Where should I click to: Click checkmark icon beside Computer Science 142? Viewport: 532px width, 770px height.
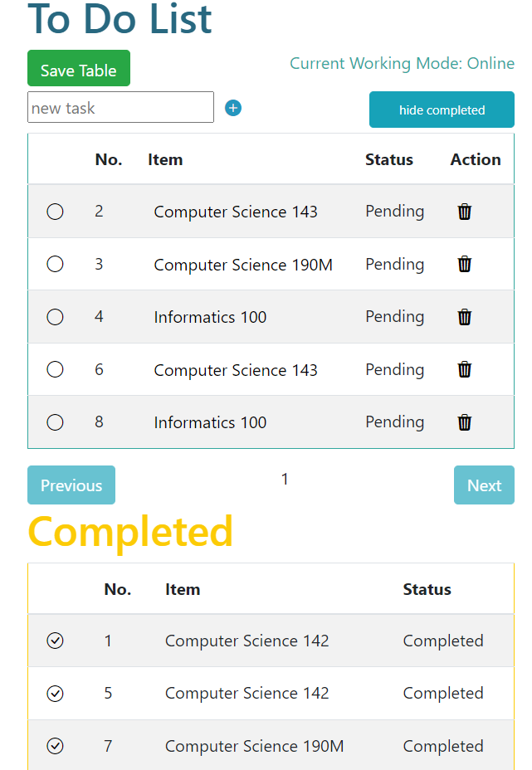point(55,641)
